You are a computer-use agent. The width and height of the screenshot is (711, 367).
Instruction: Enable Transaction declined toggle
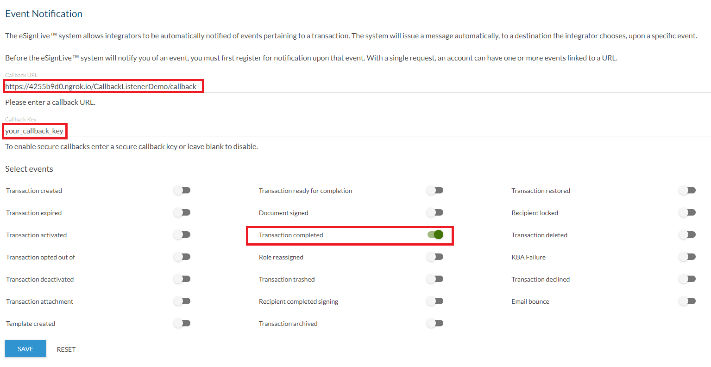687,279
